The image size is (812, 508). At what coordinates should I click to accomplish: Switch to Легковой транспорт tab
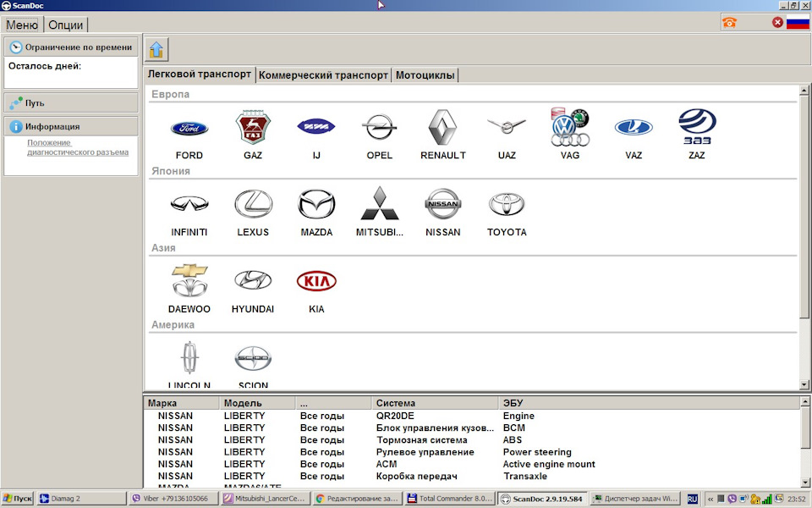pos(200,75)
